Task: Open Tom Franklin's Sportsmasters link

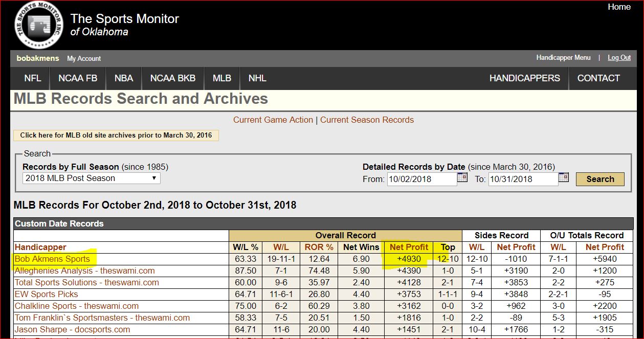Action: 102,318
